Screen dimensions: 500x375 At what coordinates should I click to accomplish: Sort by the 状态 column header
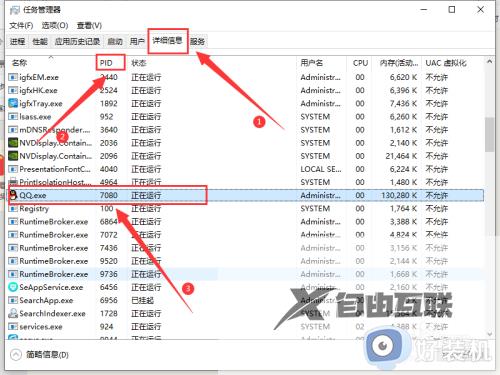[211, 63]
